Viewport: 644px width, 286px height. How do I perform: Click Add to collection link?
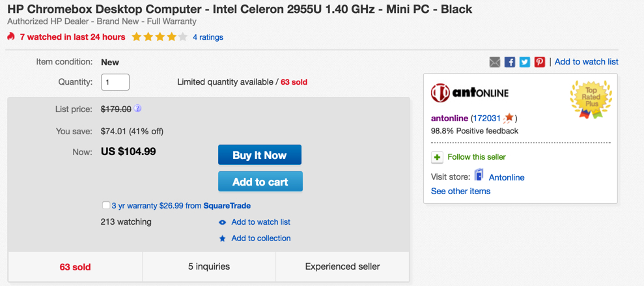(261, 238)
